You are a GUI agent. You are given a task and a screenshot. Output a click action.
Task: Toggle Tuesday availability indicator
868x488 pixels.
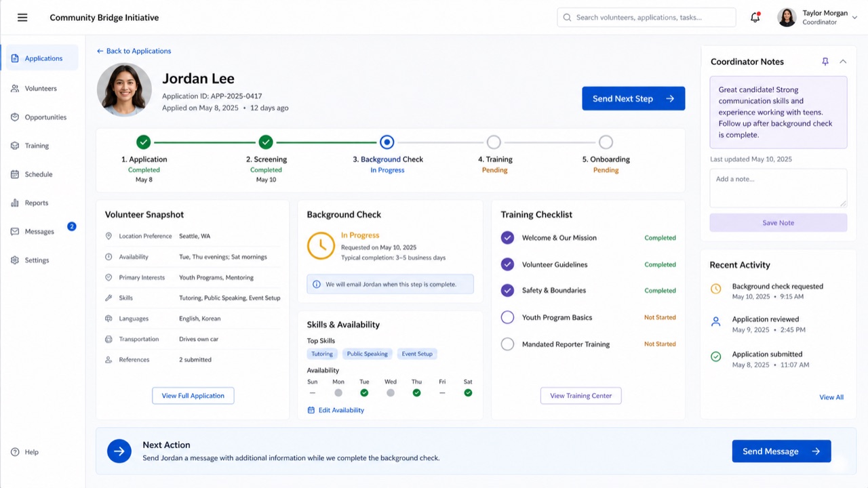364,392
